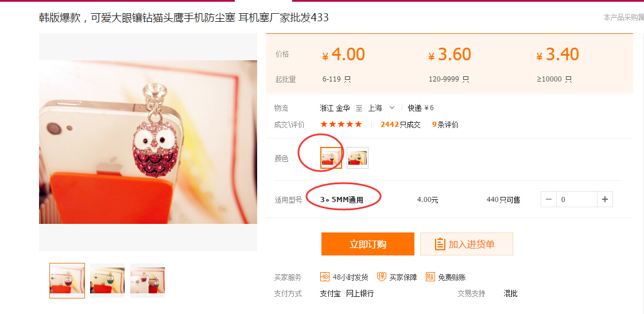Increase quantity with the plus button
The height and width of the screenshot is (314, 644).
coord(604,199)
